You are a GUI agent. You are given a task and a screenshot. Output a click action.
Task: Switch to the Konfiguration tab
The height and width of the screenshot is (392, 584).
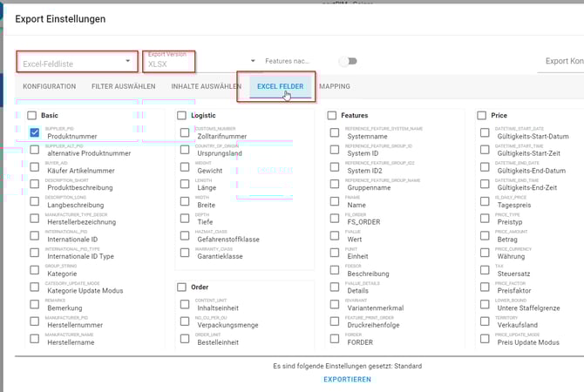(x=49, y=87)
